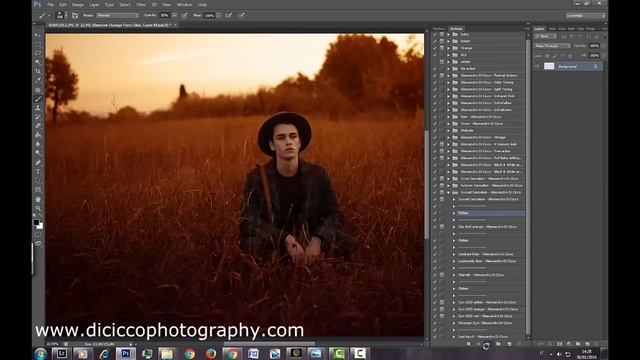
Task: Open the Essentials workspace dropdown
Action: point(585,16)
